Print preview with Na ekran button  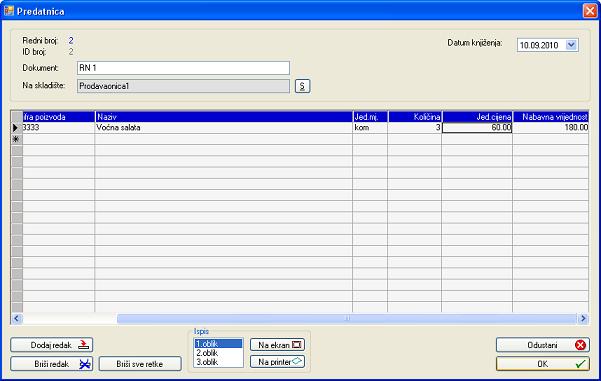(x=278, y=345)
